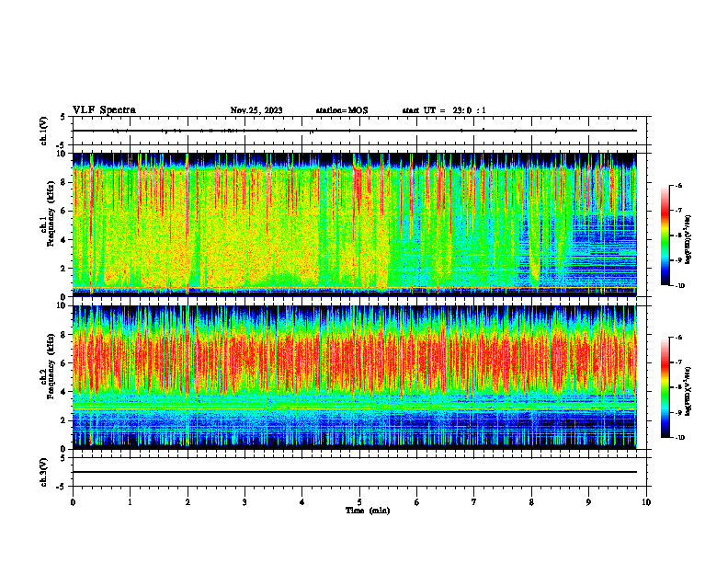Screen dimensions: 728x563
Task: Click time axis tick label "5"
Action: coord(359,502)
